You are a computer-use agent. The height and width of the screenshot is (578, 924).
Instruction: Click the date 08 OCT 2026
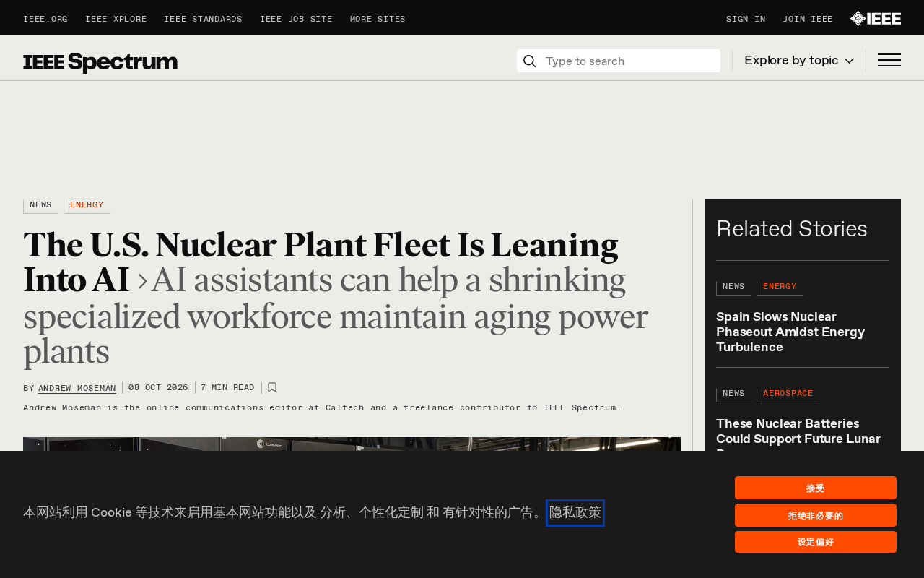point(158,388)
